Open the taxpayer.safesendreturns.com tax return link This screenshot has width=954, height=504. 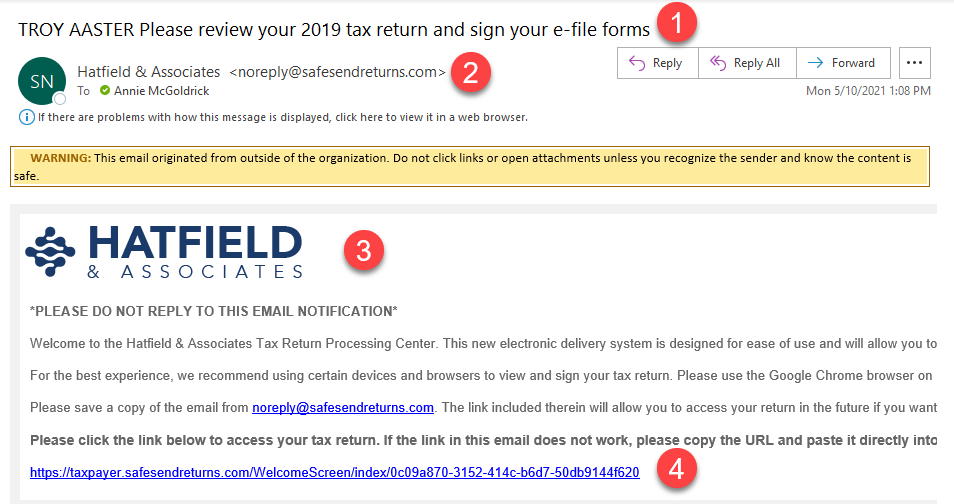tap(335, 472)
